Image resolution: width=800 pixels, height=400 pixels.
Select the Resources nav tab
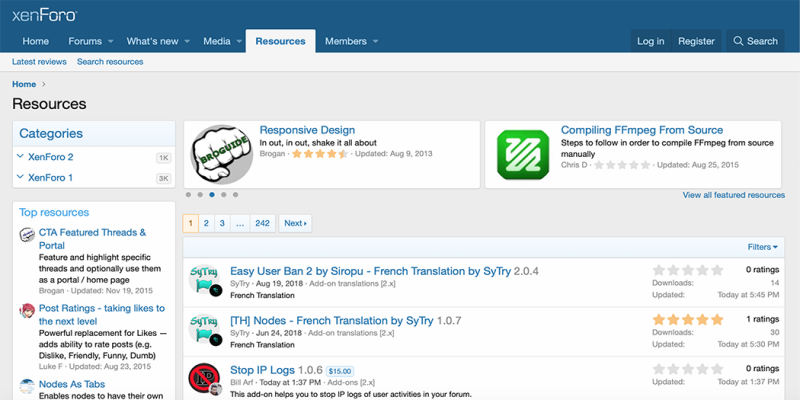(281, 41)
